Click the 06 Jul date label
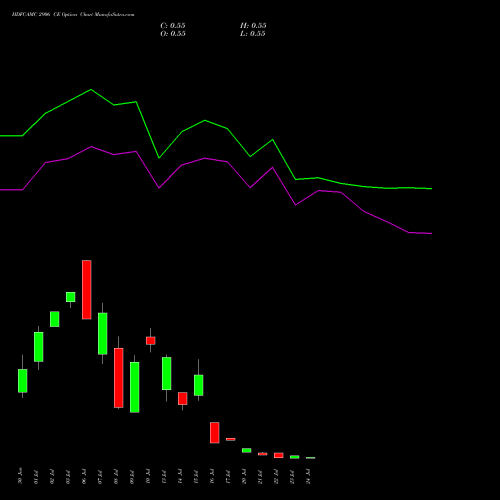The height and width of the screenshot is (500, 500). tap(84, 477)
